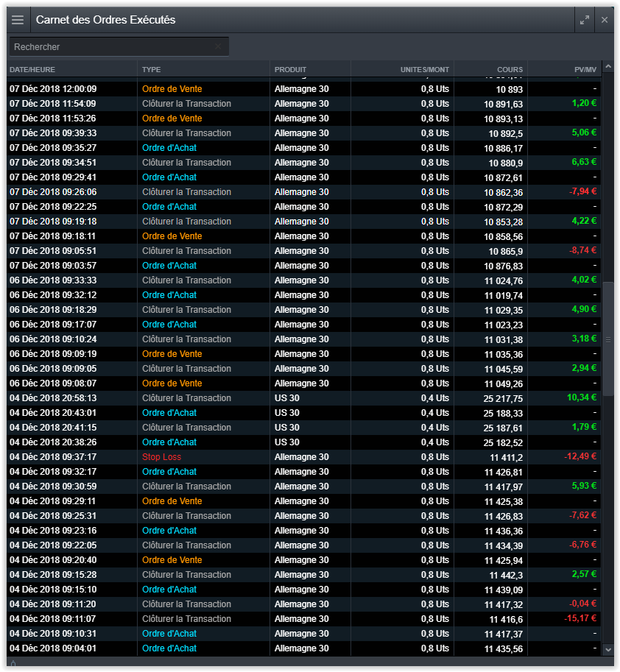Click the scrollbar down arrow
Viewport: 620px width, 672px height.
coord(608,649)
